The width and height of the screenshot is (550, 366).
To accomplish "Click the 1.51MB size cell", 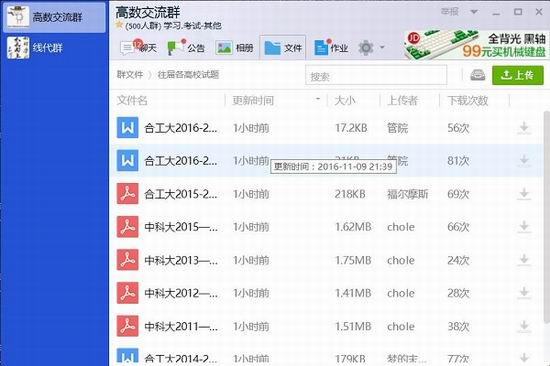I will coord(353,326).
